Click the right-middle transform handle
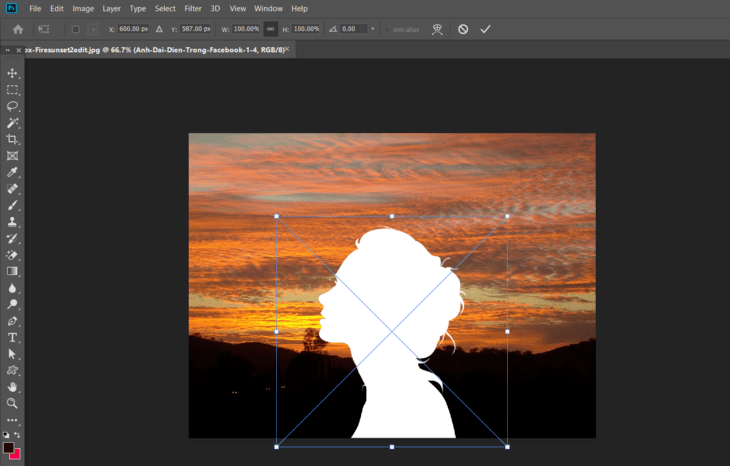Image resolution: width=730 pixels, height=466 pixels. 507,331
